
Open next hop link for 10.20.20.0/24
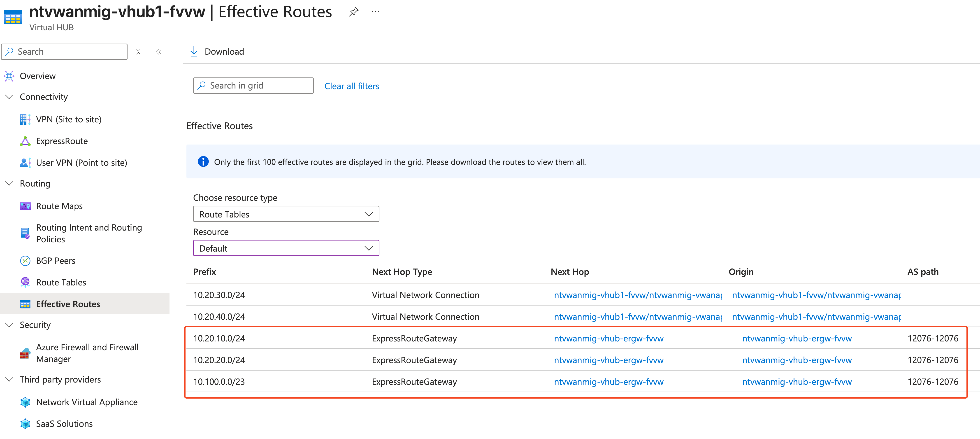click(x=609, y=360)
